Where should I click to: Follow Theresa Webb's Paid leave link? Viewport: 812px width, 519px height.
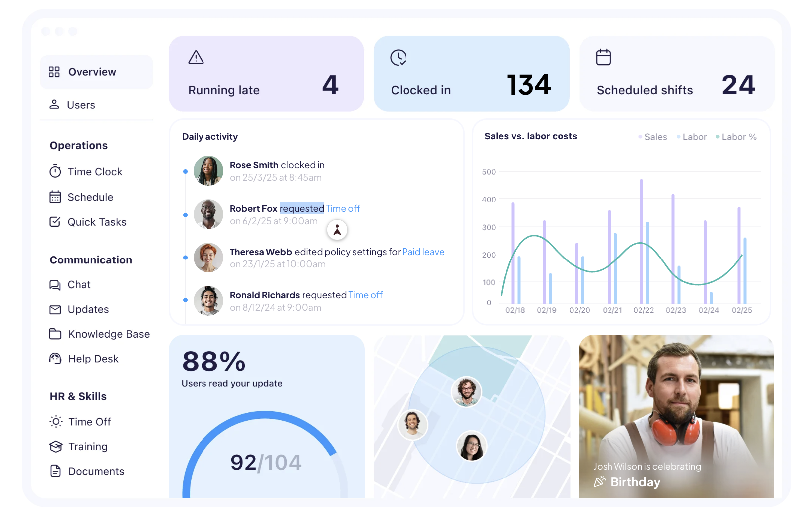click(x=423, y=252)
